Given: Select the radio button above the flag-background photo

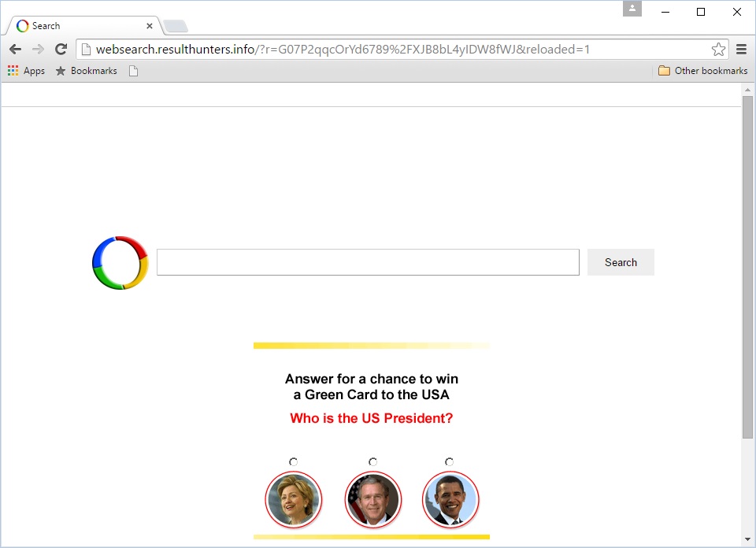Looking at the screenshot, I should click(x=372, y=461).
